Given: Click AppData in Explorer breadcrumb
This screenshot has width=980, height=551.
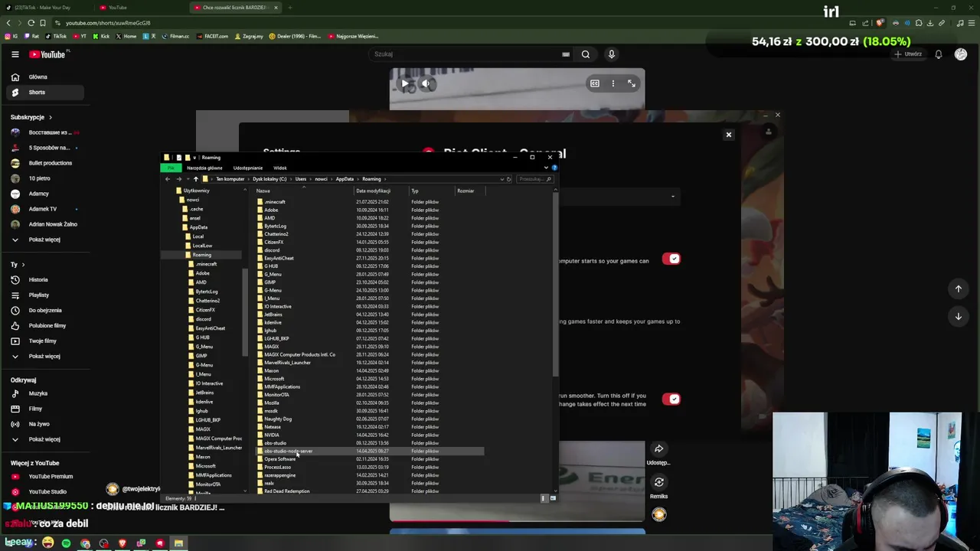Looking at the screenshot, I should [345, 179].
